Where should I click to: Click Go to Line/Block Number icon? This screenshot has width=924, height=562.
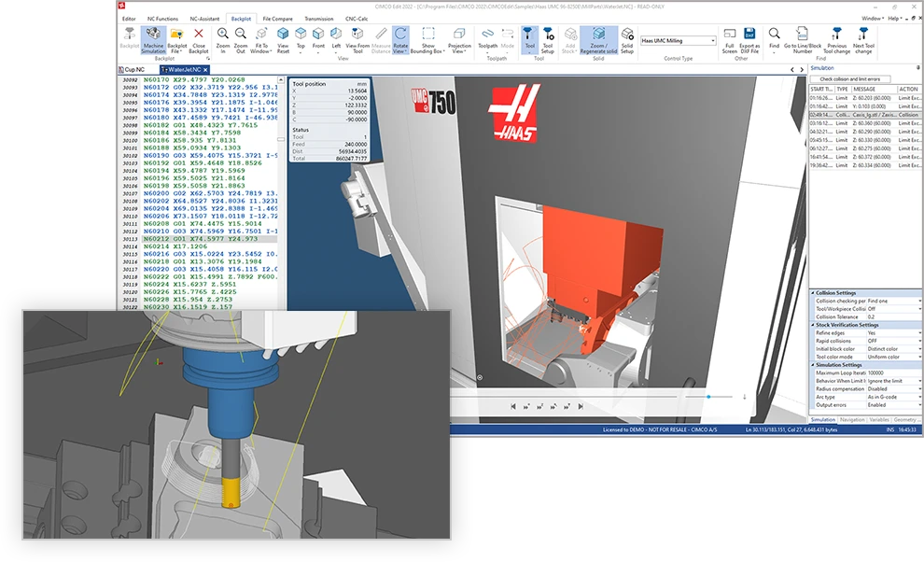click(x=802, y=39)
